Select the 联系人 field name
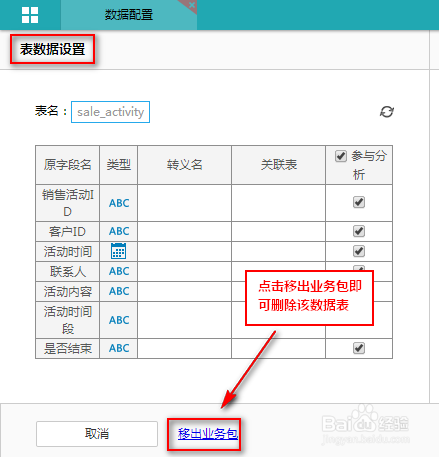Screen dimensions: 439x457 tap(68, 271)
